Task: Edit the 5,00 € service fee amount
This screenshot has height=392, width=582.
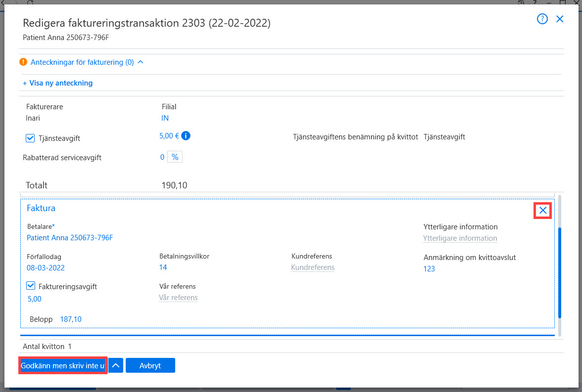Action: pyautogui.click(x=169, y=136)
